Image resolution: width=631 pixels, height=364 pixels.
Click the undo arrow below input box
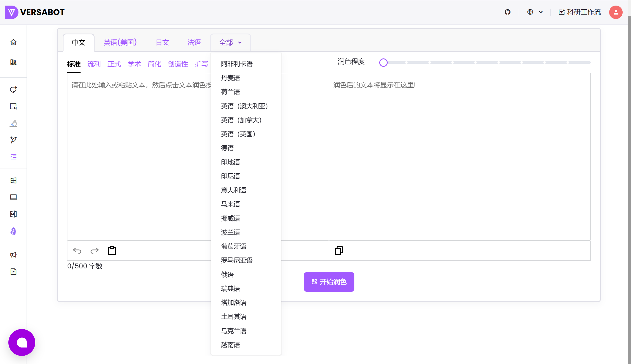pyautogui.click(x=77, y=250)
